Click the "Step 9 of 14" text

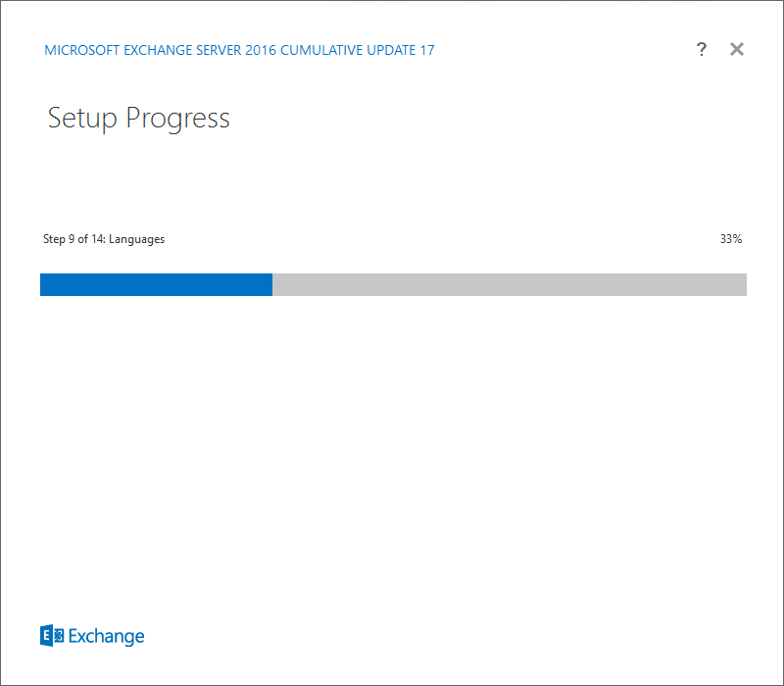click(x=74, y=239)
